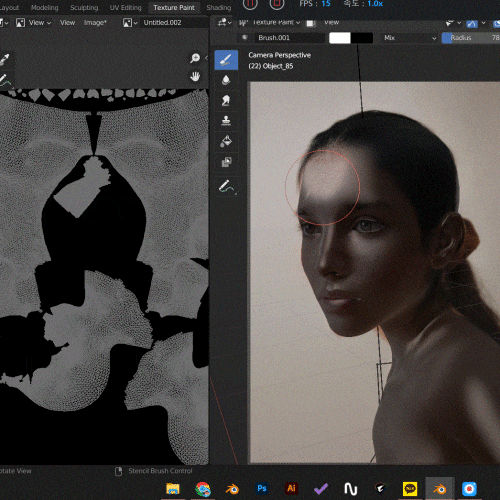Select the Draw brush tool
Viewport: 500px width, 500px height.
226,60
